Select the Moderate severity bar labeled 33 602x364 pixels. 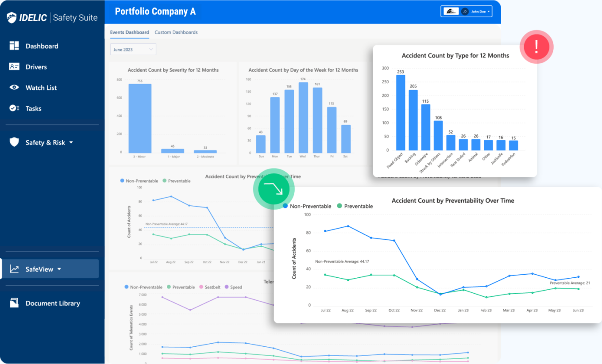pyautogui.click(x=205, y=151)
